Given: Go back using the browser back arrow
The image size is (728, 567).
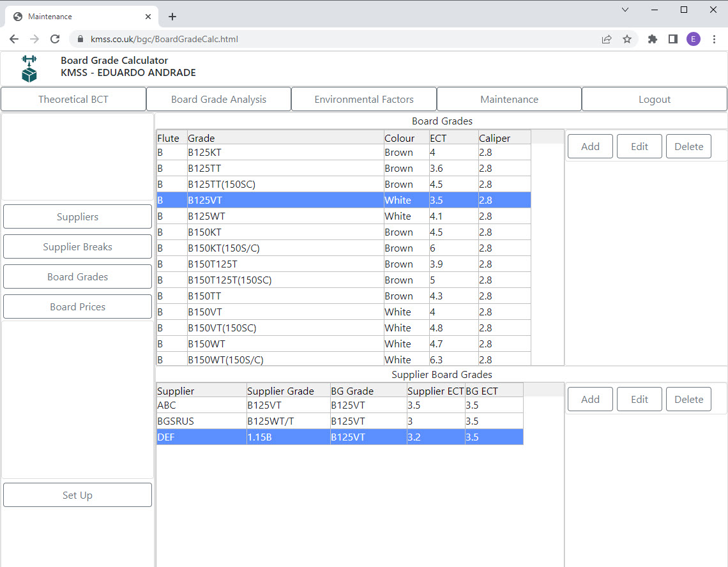Looking at the screenshot, I should tap(14, 39).
